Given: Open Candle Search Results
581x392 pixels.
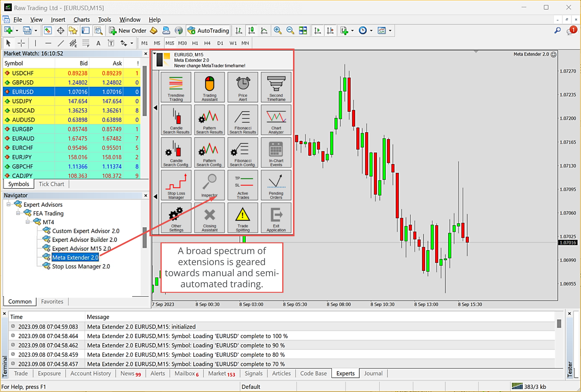Looking at the screenshot, I should click(176, 120).
